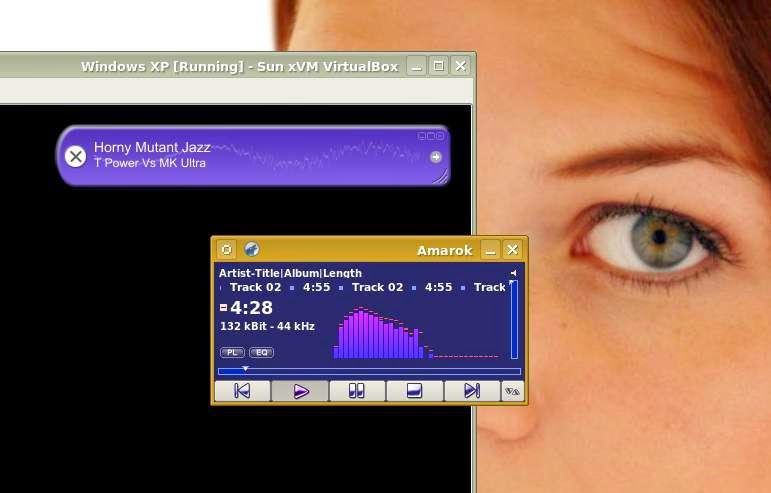
Task: Stop playback in Amarok player
Action: [414, 391]
